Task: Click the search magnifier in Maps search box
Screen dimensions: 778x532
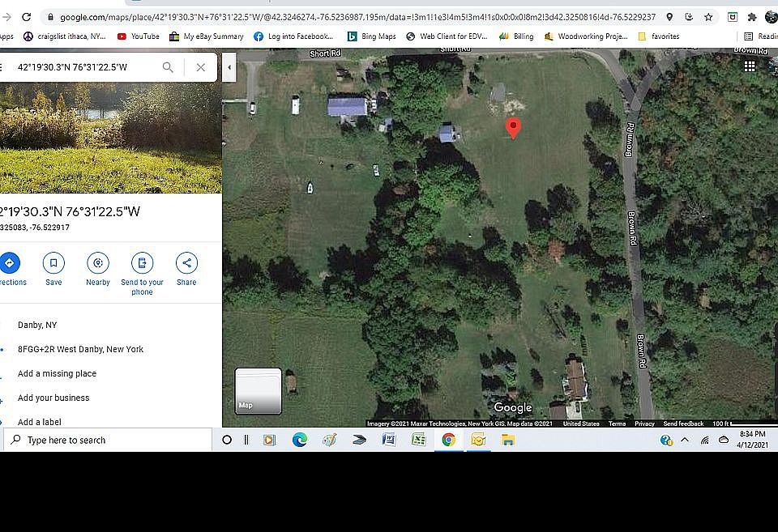Action: click(x=168, y=67)
